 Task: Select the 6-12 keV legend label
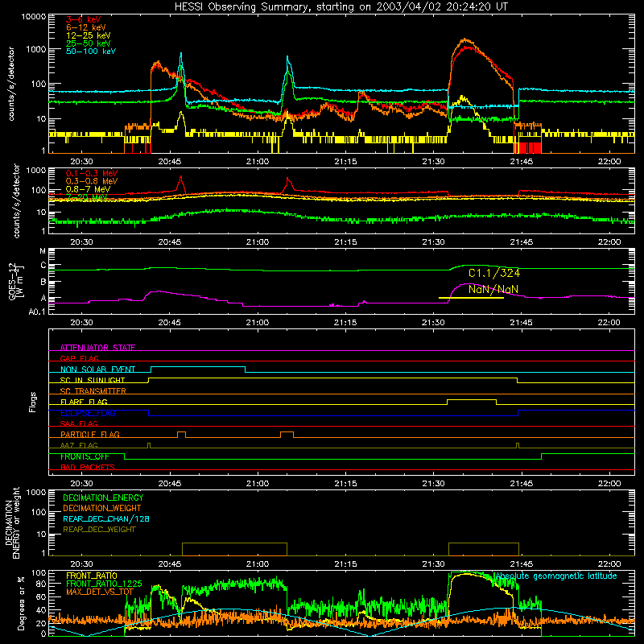86,27
